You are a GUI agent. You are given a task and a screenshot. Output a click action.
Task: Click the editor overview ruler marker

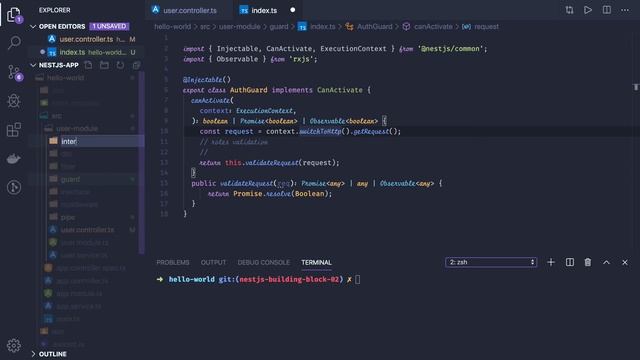pos(636,87)
